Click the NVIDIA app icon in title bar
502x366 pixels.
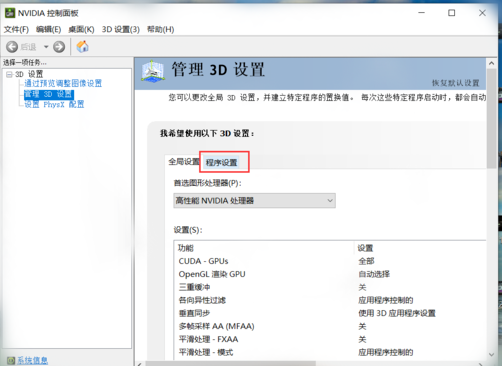click(x=10, y=13)
